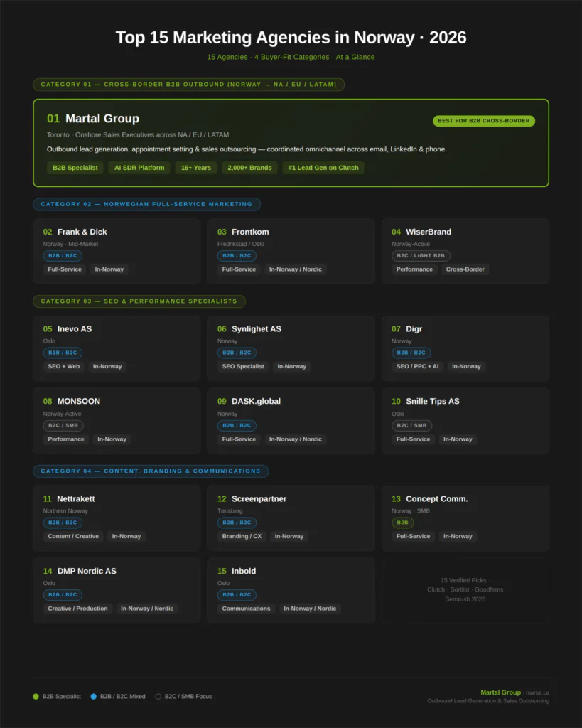Click the Category 01 Cross-Border B2B Outbound label
The image size is (582, 728).
coord(188,85)
